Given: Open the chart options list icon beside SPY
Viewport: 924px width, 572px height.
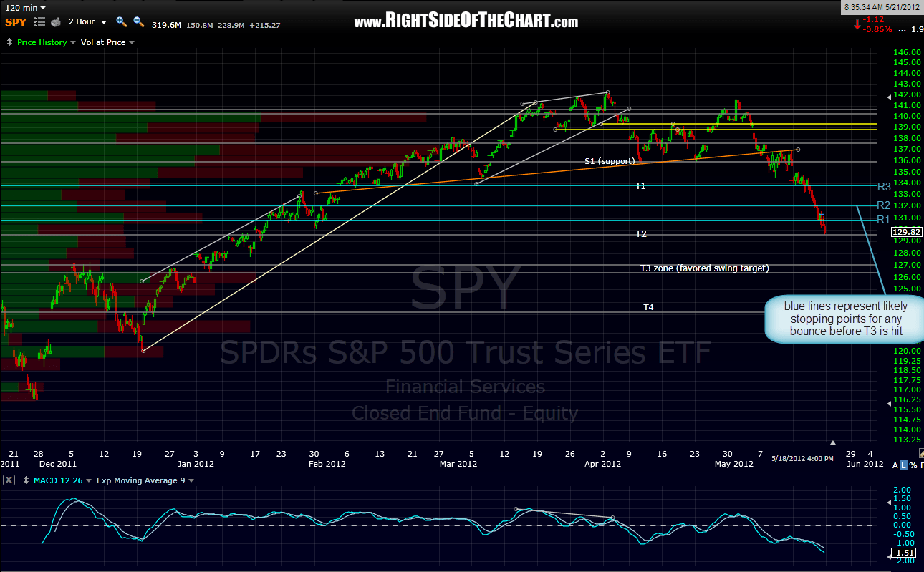Looking at the screenshot, I should click(39, 22).
